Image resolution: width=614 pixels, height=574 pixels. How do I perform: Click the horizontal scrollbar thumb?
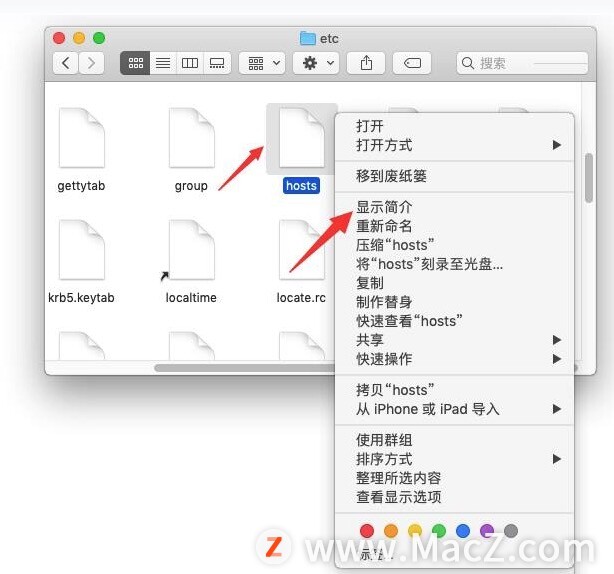(x=245, y=368)
